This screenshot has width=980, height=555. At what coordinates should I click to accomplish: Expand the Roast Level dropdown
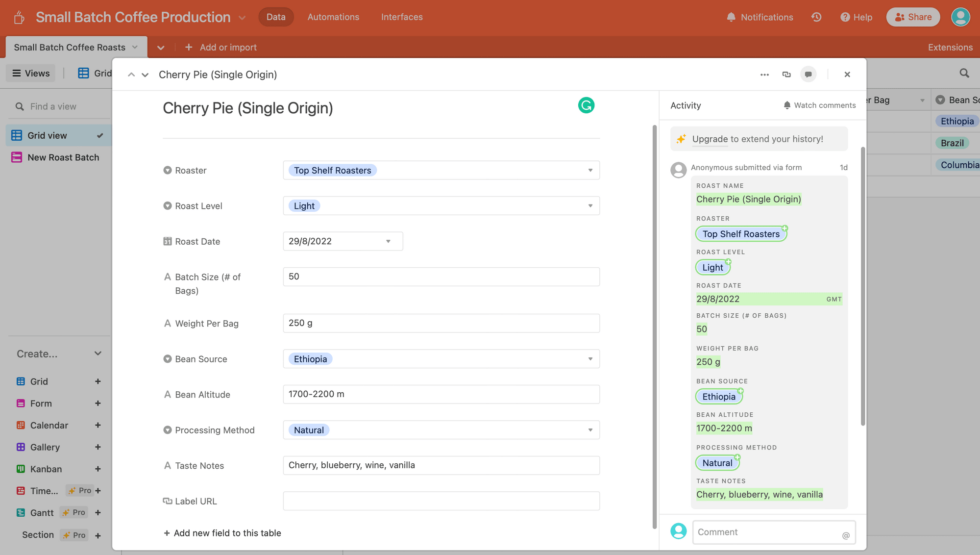[590, 205]
